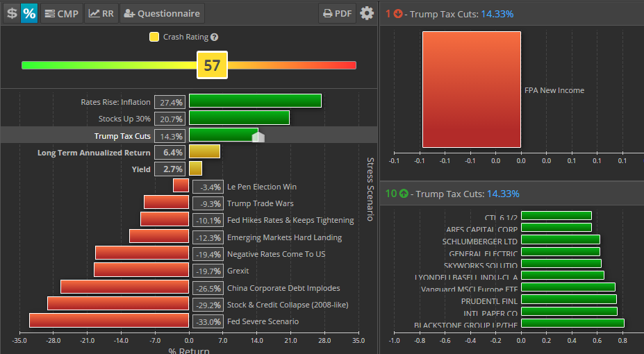
Task: Switch to dollar value display
Action: click(11, 13)
